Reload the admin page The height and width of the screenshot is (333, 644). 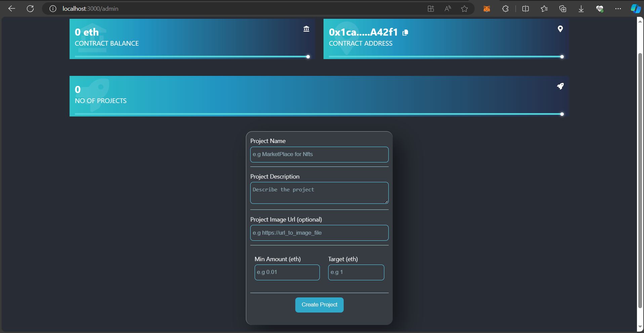coord(30,9)
